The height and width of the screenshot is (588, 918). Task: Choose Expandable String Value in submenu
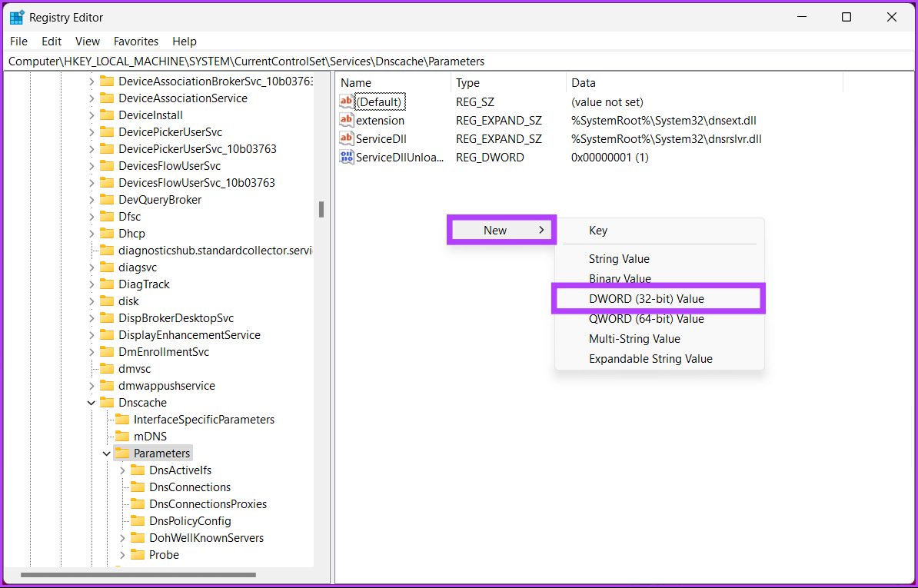pyautogui.click(x=659, y=359)
